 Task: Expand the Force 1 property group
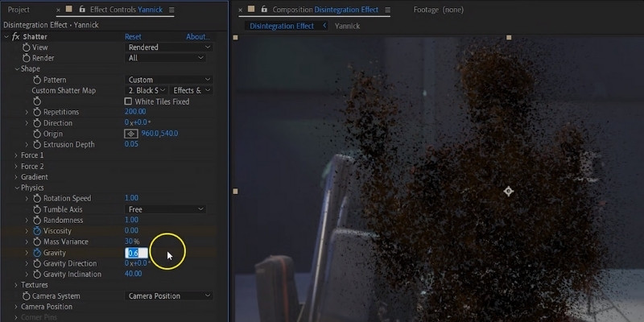coord(16,155)
